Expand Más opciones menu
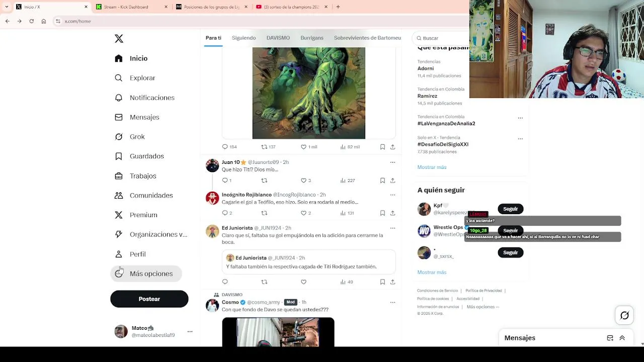Viewport: 644px width, 362px height. pyautogui.click(x=146, y=274)
